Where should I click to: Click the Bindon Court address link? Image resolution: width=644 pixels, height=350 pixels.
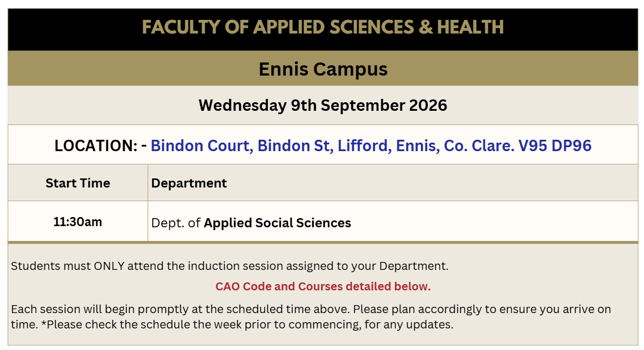371,145
